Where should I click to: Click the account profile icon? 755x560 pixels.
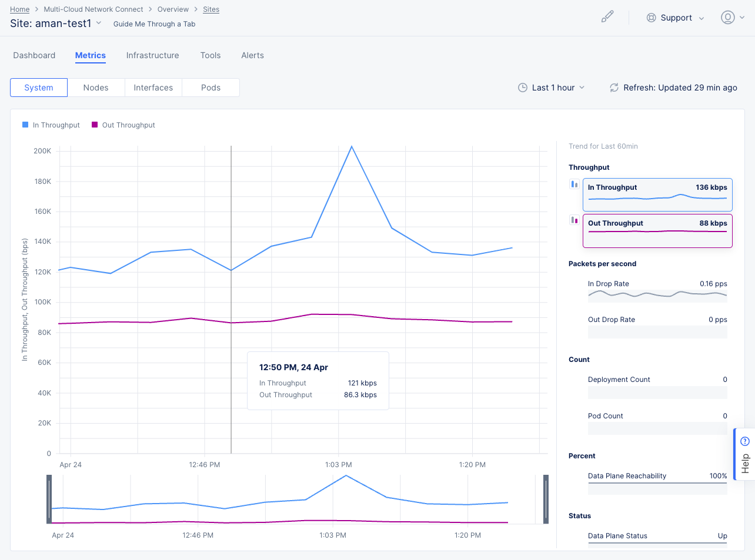[727, 17]
